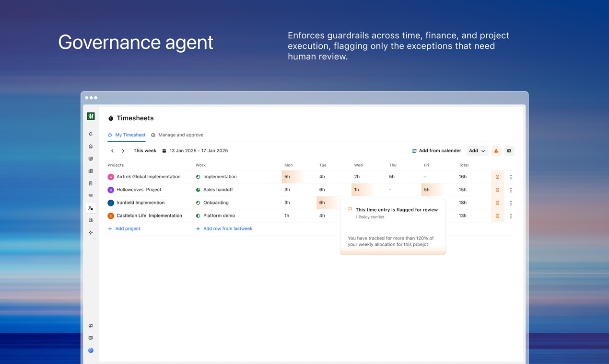
Task: Click the flag icon in review popup
Action: click(350, 210)
